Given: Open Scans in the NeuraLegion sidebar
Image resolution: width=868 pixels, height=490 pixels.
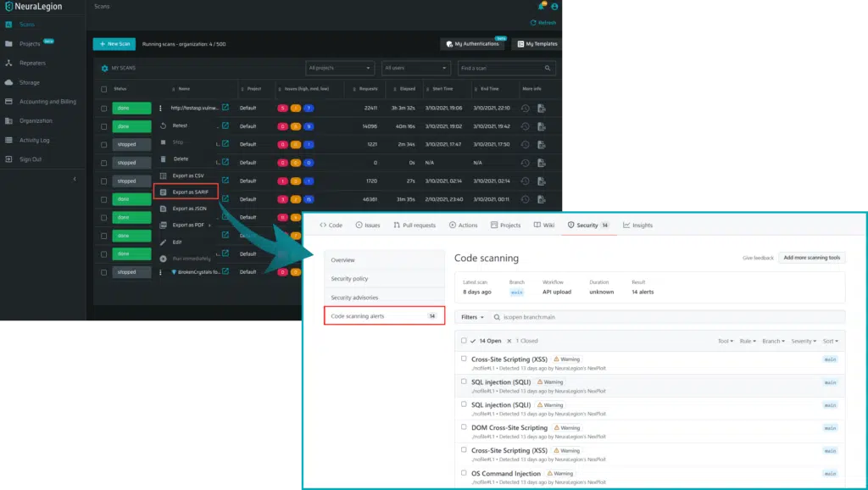Looking at the screenshot, I should (26, 25).
